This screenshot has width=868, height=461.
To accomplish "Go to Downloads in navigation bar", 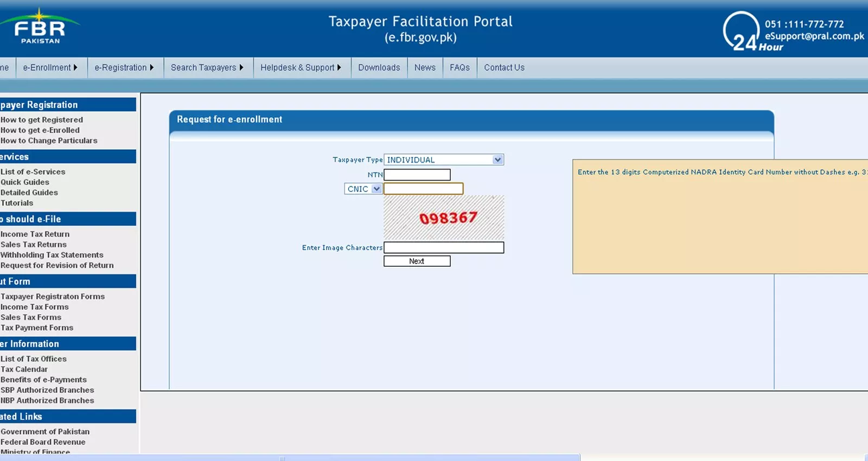I will [379, 68].
